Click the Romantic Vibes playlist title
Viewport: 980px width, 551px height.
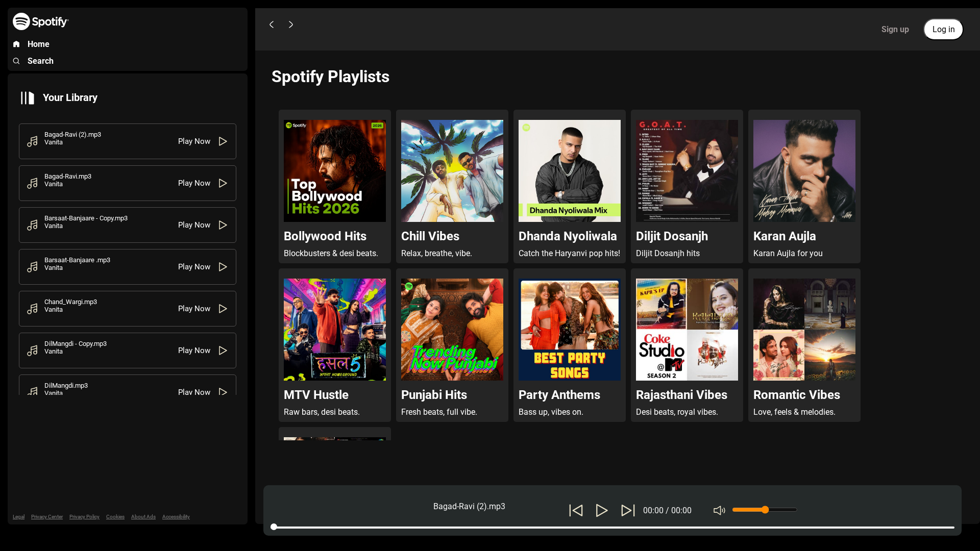tap(797, 395)
